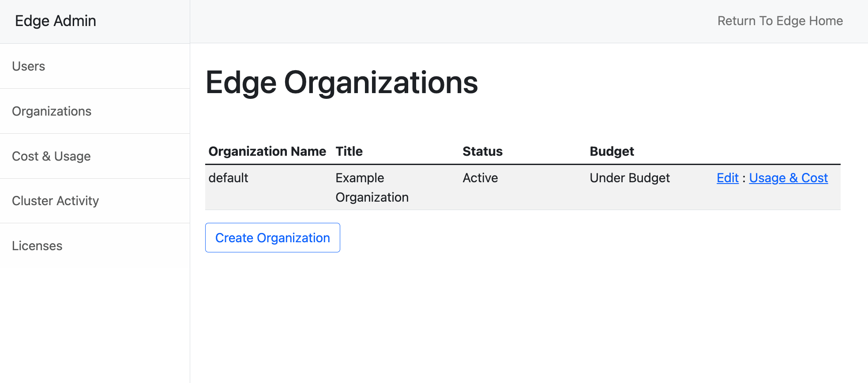Click the Organization Name column header
Image resolution: width=868 pixels, height=383 pixels.
pyautogui.click(x=267, y=151)
